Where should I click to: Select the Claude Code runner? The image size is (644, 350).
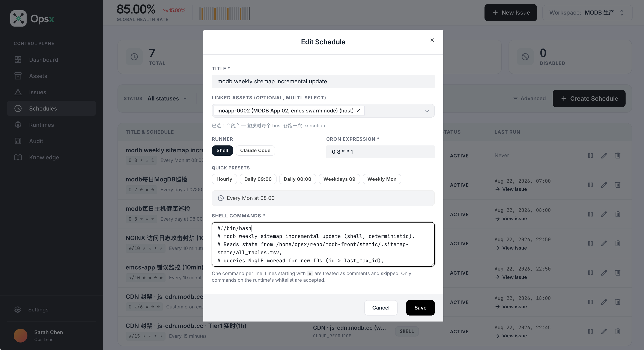click(x=255, y=150)
